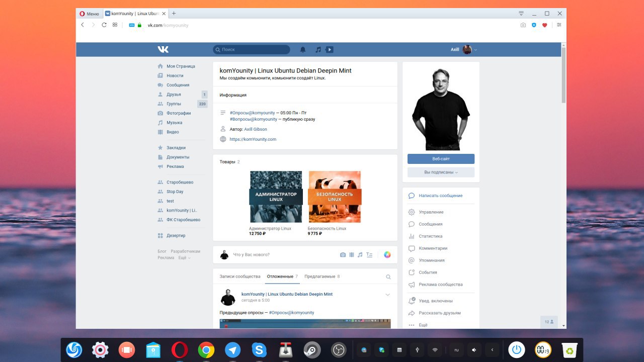Open Telegram from the dock
The width and height of the screenshot is (644, 362).
click(232, 350)
